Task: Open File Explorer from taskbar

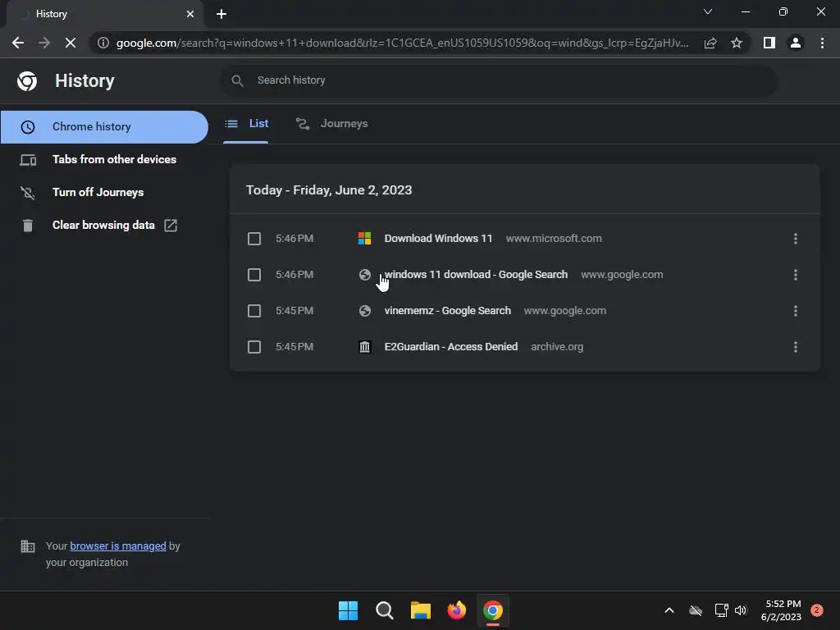Action: pos(421,610)
